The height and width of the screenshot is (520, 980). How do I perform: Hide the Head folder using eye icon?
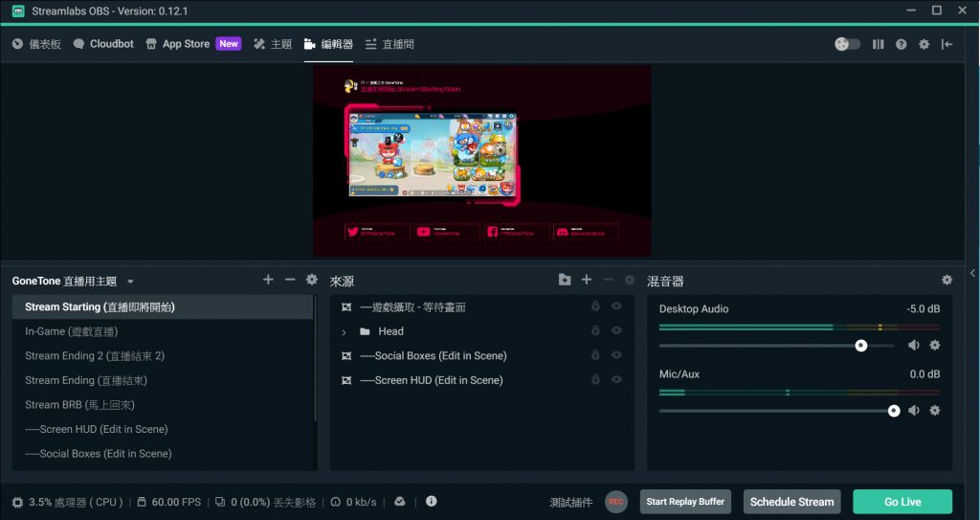[x=616, y=331]
